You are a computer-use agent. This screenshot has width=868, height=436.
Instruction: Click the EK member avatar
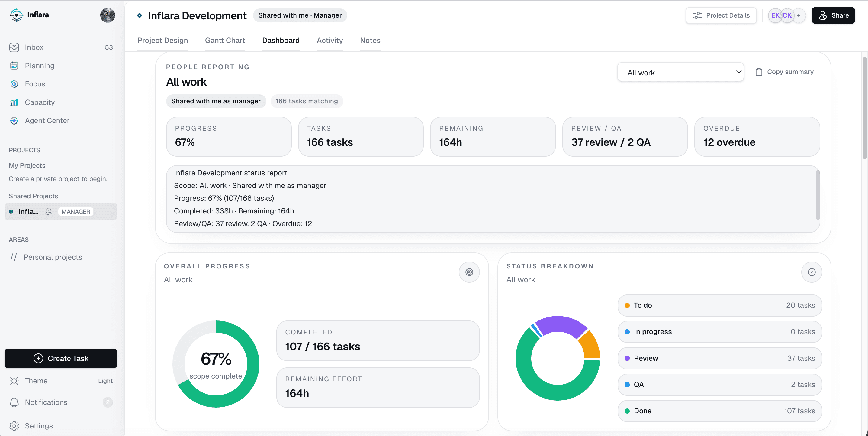(775, 15)
